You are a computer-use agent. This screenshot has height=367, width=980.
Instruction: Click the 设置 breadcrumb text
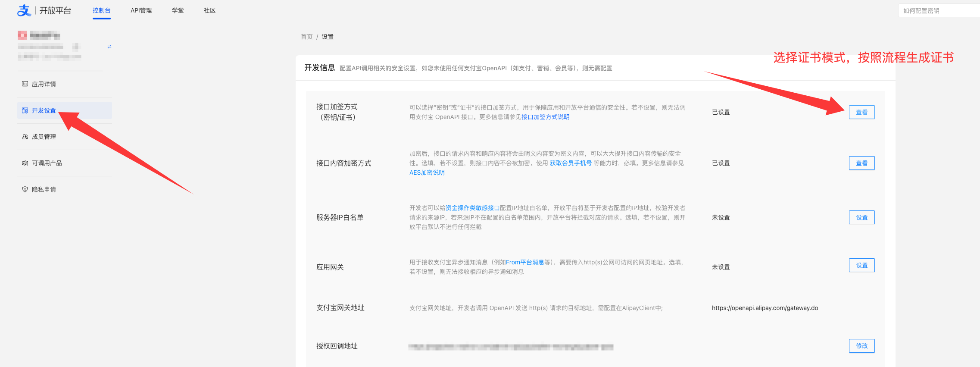pyautogui.click(x=328, y=37)
